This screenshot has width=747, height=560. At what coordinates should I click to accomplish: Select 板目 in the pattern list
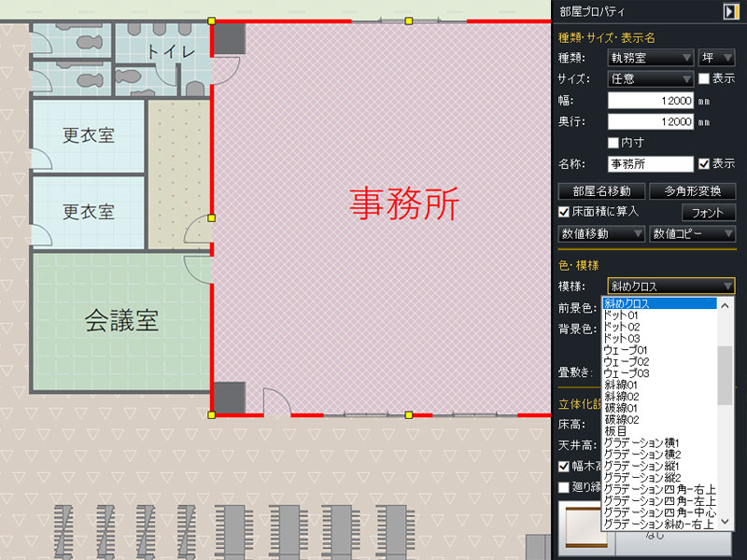tap(615, 431)
